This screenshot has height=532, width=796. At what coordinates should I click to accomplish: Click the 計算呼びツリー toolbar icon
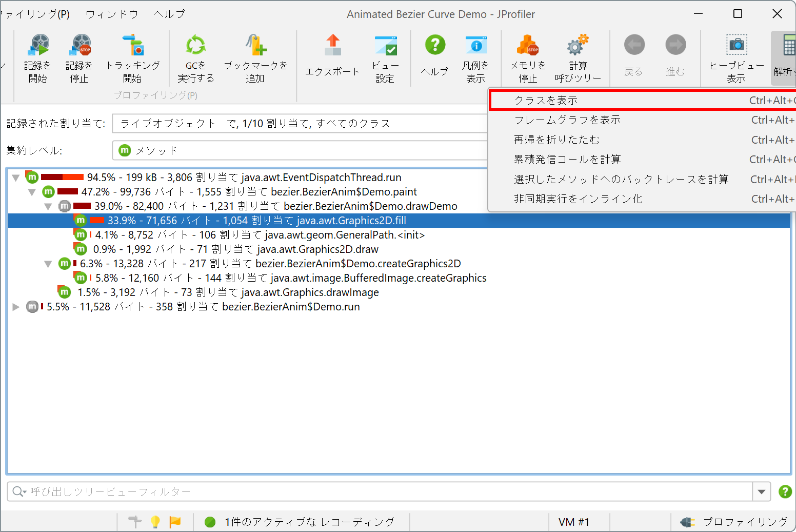[x=578, y=46]
